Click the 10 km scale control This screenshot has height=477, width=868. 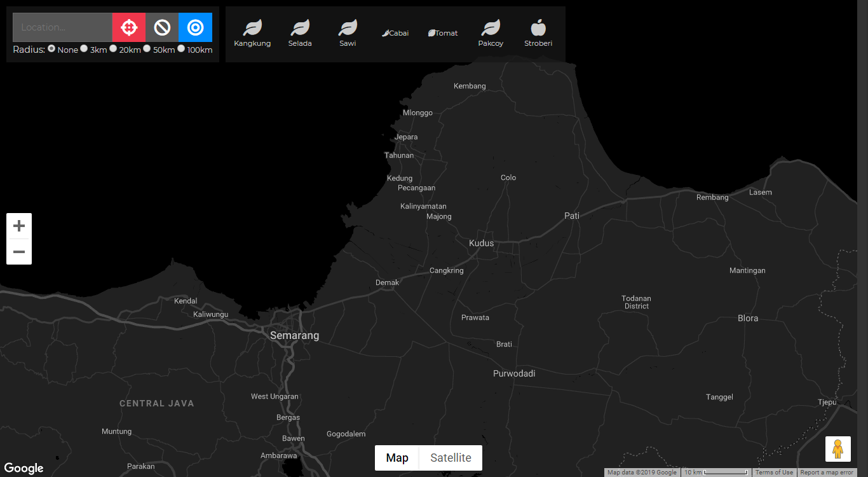(x=716, y=473)
